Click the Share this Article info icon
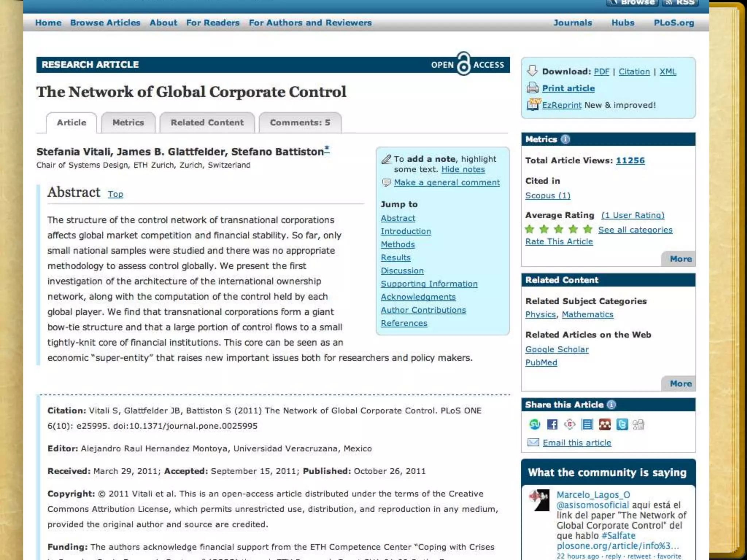 tap(611, 405)
